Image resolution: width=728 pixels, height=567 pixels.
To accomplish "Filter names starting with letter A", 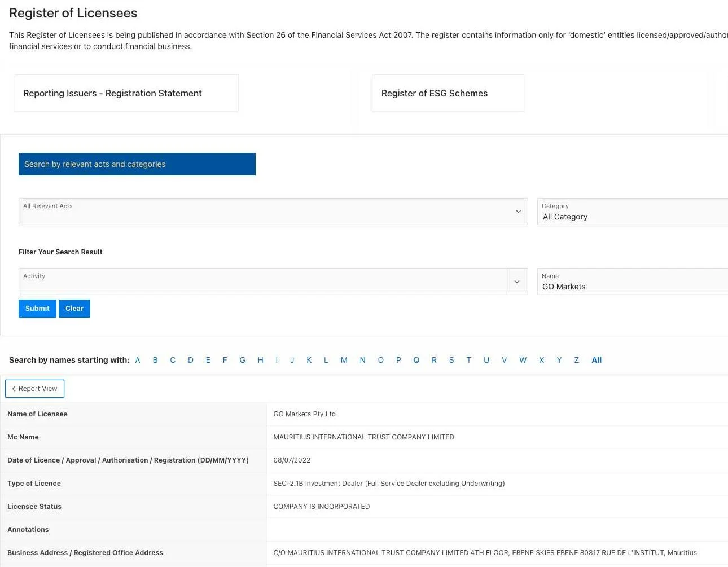I will pos(138,360).
